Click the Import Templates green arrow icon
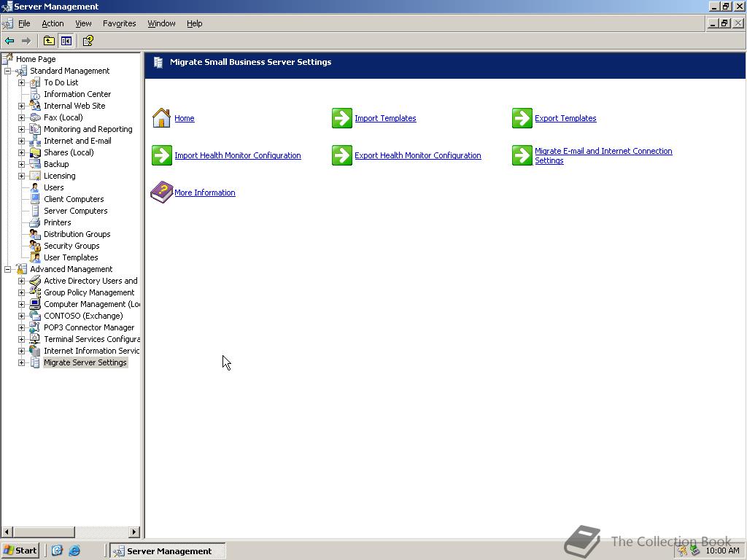This screenshot has width=747, height=560. pos(342,118)
